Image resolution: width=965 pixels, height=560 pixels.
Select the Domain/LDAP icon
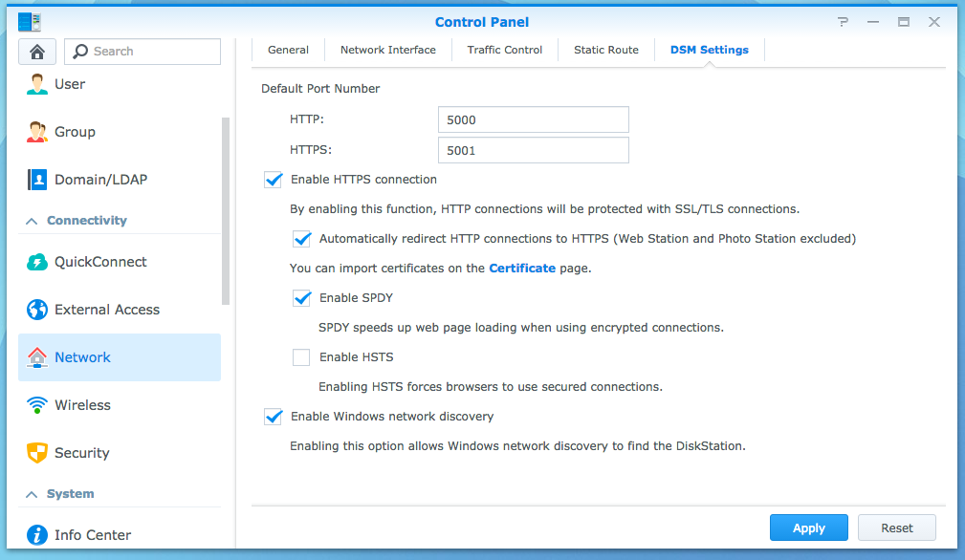pyautogui.click(x=37, y=180)
